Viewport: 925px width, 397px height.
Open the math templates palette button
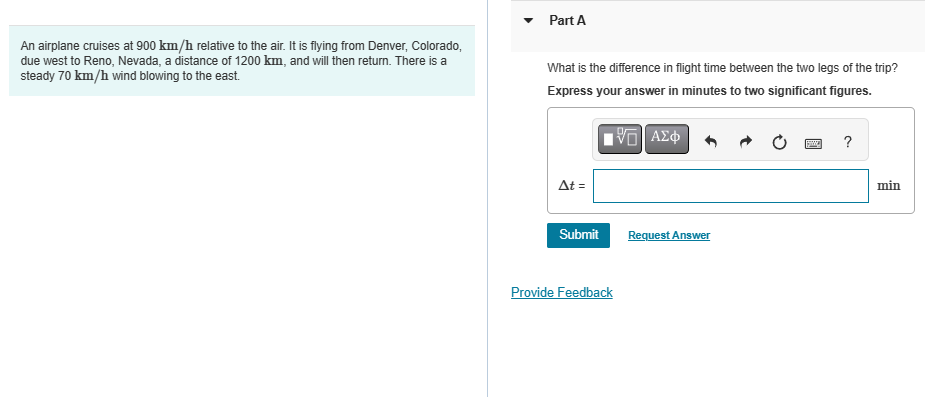click(x=620, y=139)
